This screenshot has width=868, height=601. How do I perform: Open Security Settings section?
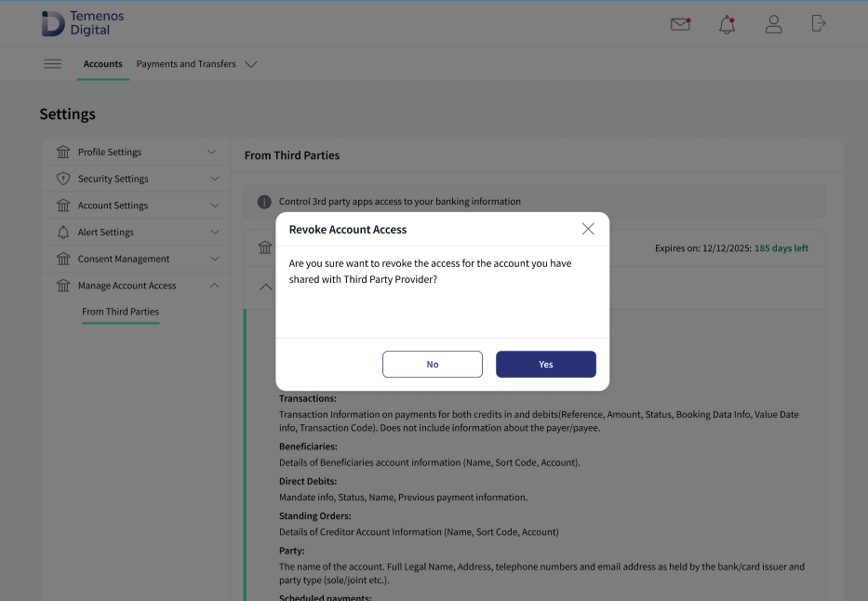coord(136,179)
